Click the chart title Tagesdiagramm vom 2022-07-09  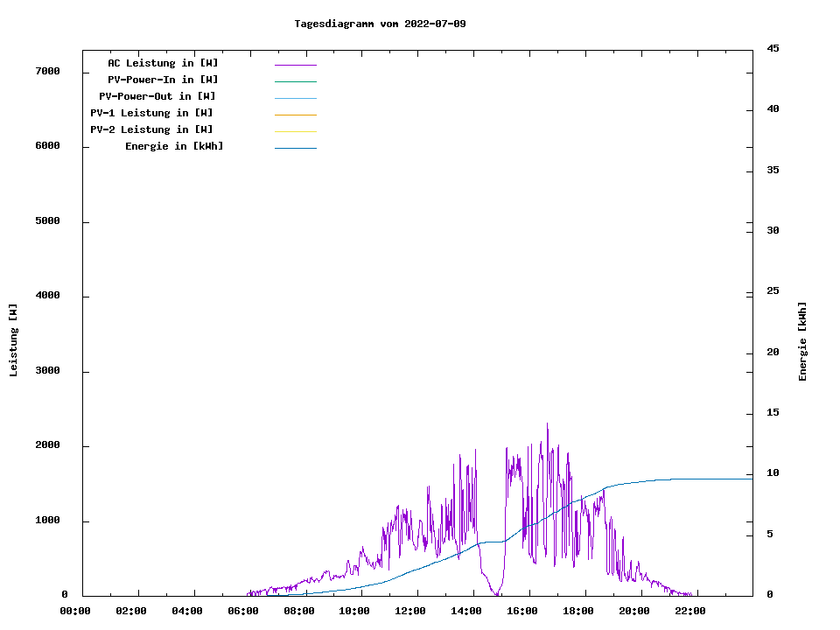(x=380, y=24)
